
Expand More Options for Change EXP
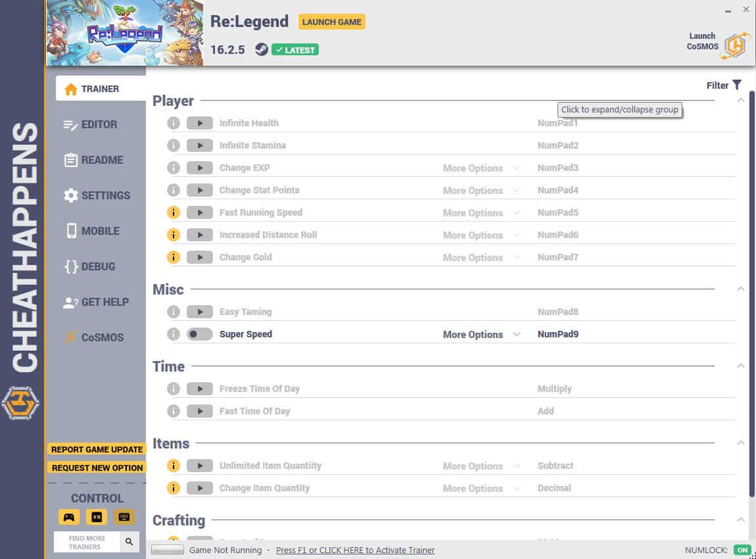[x=481, y=168]
